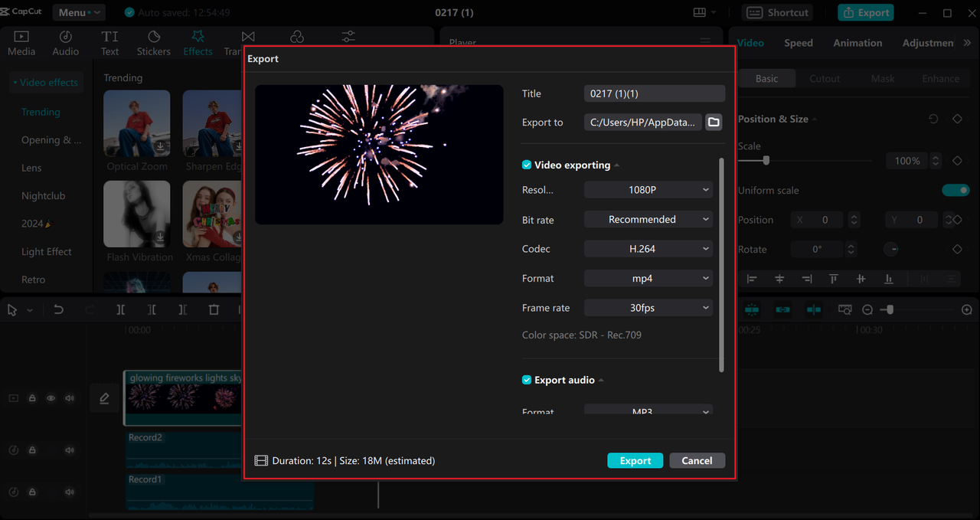Uncheck the Export audio checkbox

(527, 380)
